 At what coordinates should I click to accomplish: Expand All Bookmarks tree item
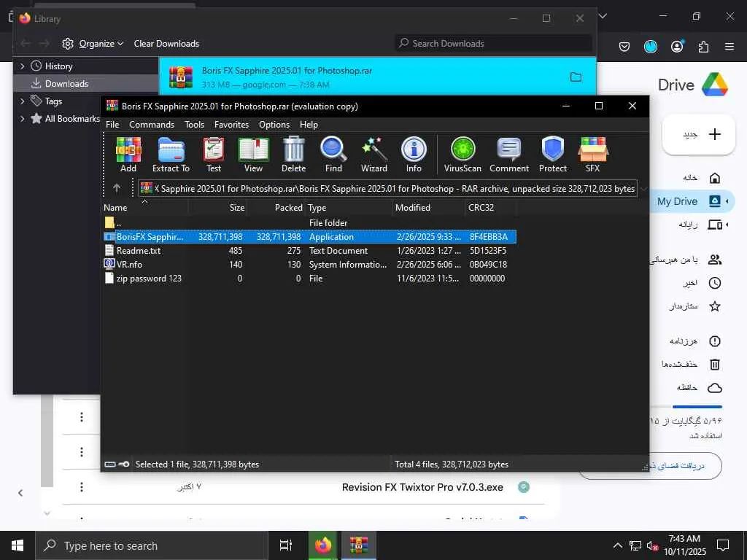(x=22, y=119)
